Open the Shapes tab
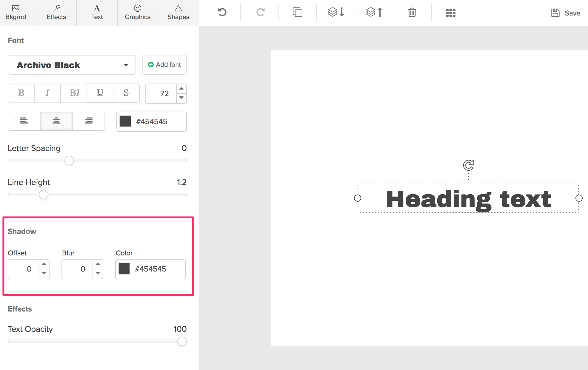The height and width of the screenshot is (370, 588). [x=178, y=13]
